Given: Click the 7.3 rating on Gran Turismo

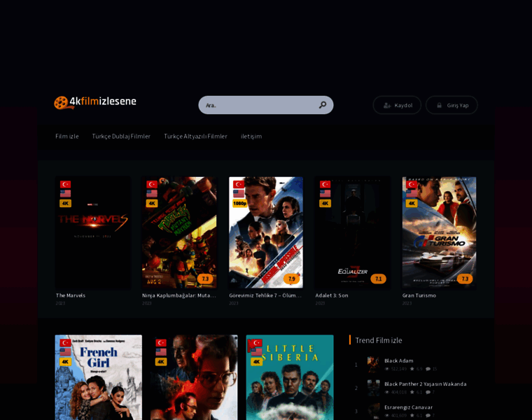Looking at the screenshot, I should pos(465,279).
